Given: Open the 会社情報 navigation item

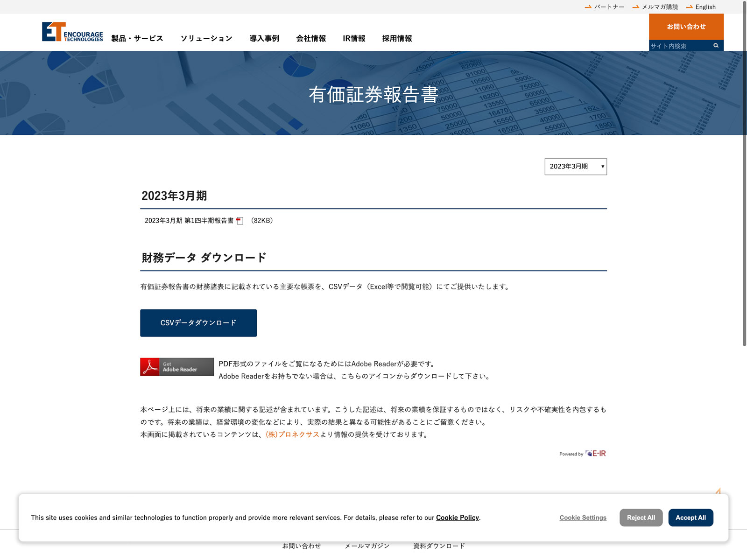Looking at the screenshot, I should (311, 38).
